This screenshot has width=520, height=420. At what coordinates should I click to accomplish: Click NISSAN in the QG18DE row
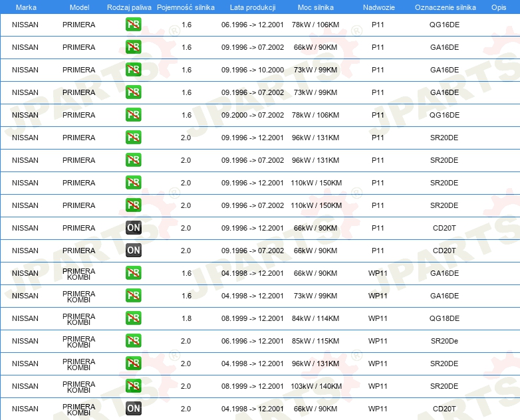(x=25, y=318)
